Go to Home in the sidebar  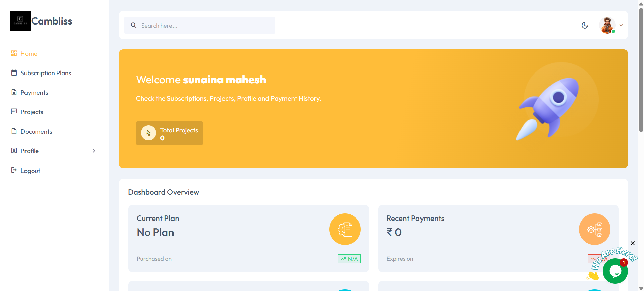coord(29,54)
